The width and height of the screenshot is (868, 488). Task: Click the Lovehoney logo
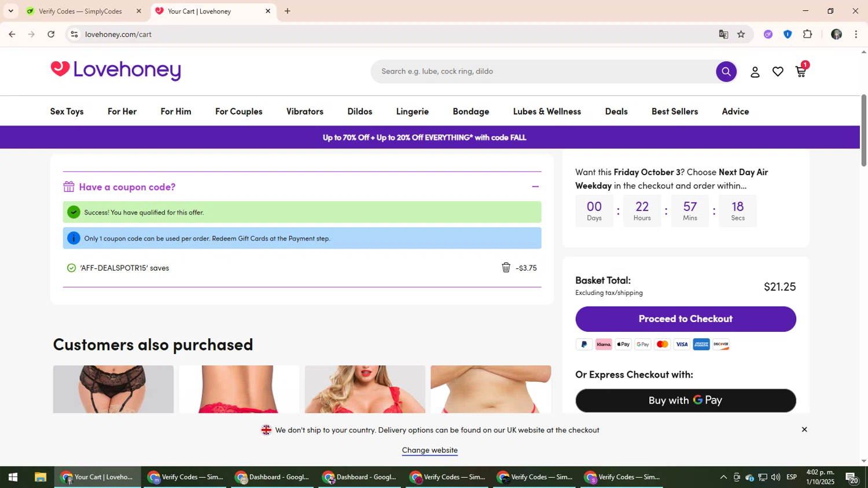116,71
